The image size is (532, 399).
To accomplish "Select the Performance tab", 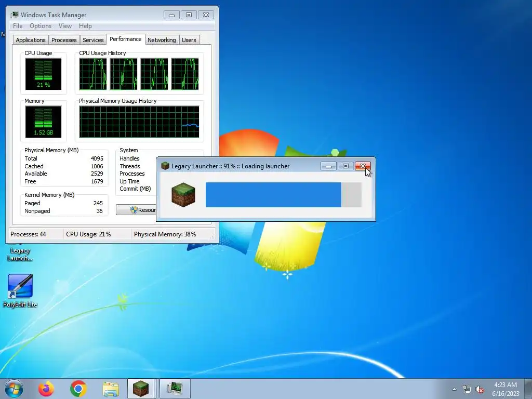I will point(126,39).
